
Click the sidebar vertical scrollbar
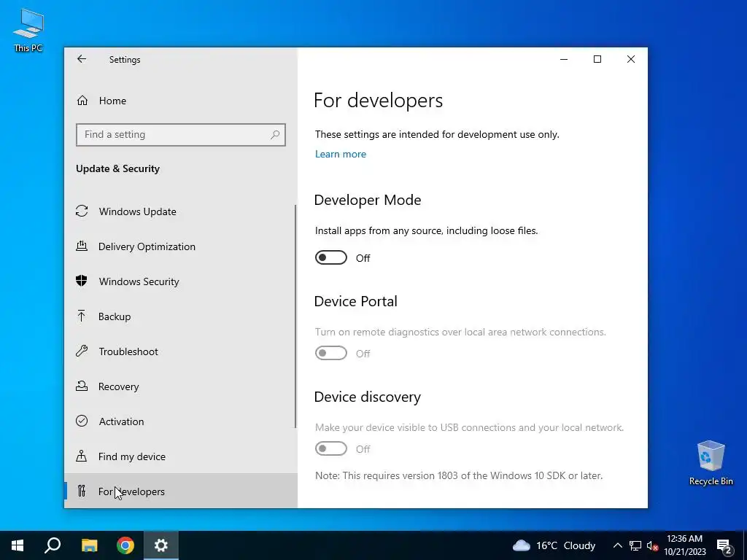click(x=295, y=316)
